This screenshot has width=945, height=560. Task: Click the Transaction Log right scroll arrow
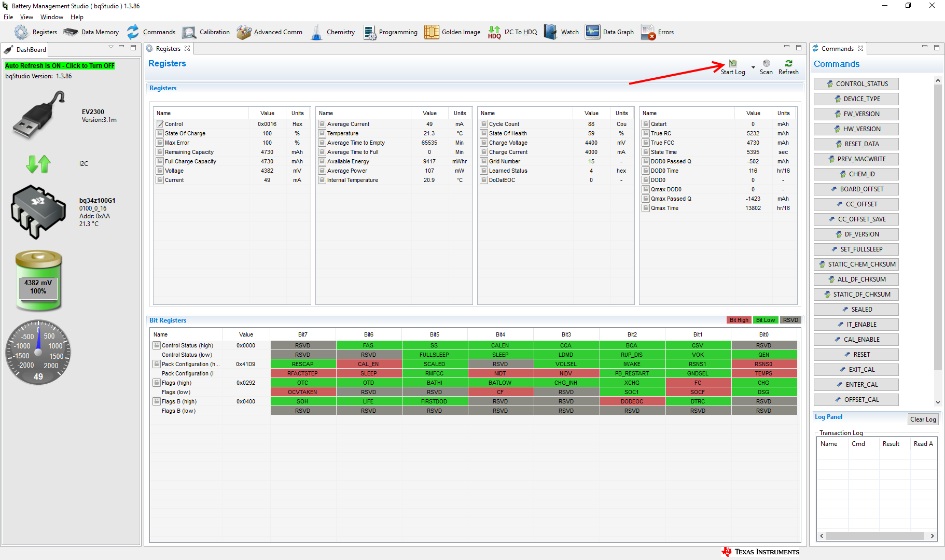pyautogui.click(x=932, y=536)
